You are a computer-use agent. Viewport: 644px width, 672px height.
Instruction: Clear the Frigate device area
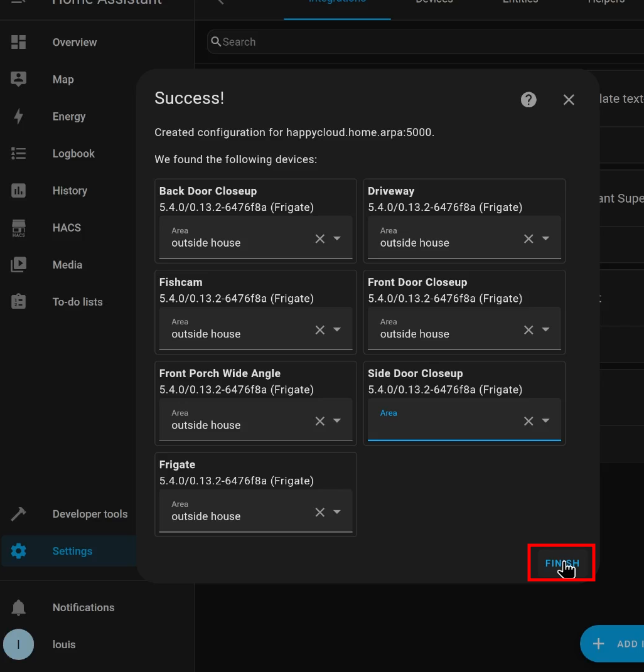pyautogui.click(x=320, y=513)
